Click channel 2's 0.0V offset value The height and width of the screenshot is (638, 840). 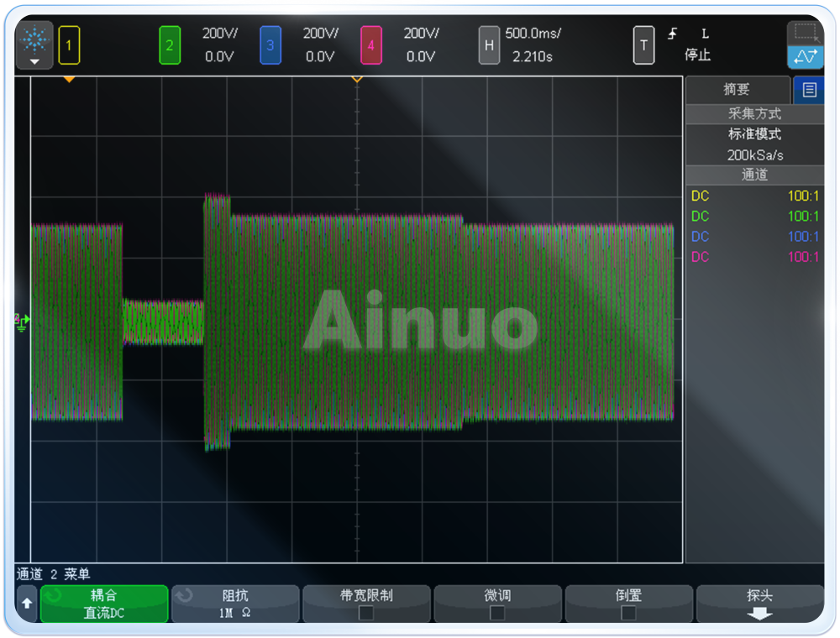(x=219, y=56)
